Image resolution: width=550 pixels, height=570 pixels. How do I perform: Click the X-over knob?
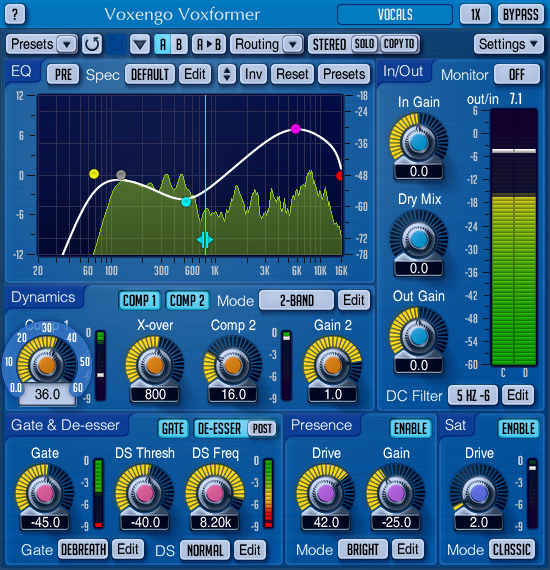[155, 365]
